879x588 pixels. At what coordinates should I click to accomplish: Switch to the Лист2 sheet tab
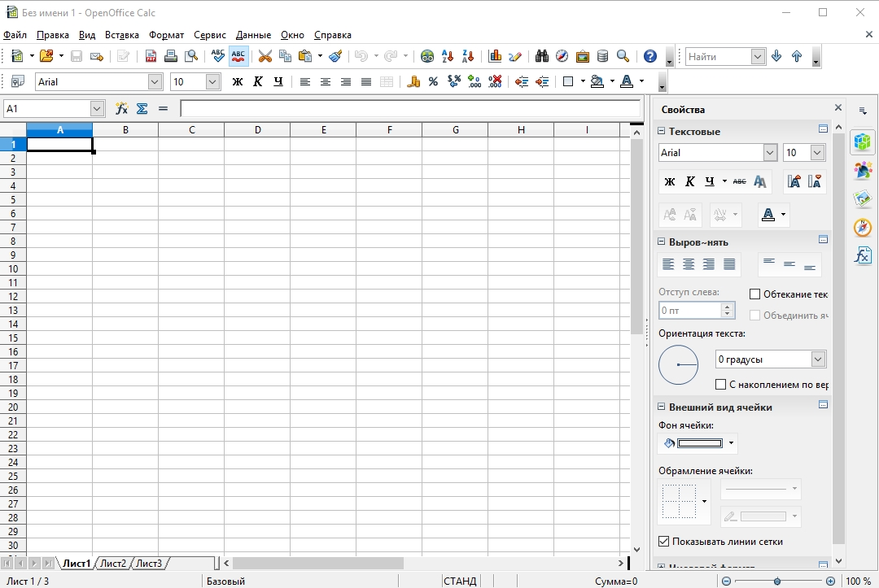[113, 564]
